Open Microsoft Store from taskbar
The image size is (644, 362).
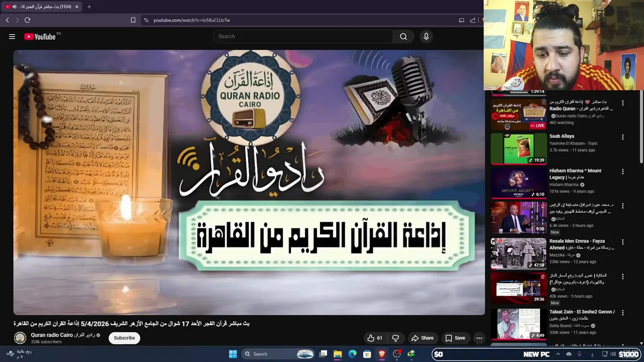point(367,354)
